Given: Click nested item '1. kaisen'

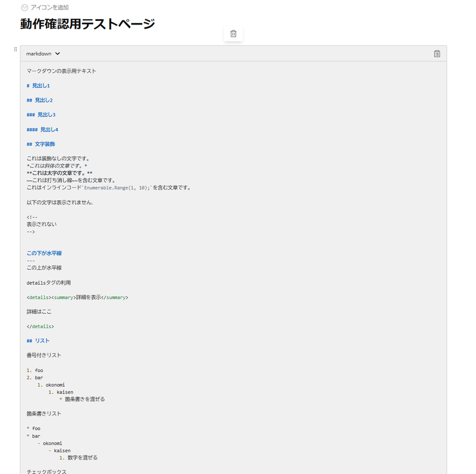Looking at the screenshot, I should click(61, 392).
